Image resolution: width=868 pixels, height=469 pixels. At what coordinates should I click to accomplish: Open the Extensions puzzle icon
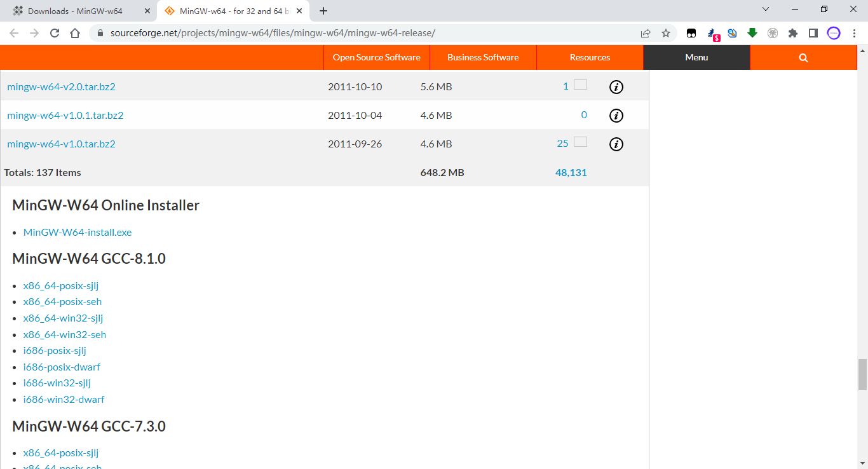[792, 33]
